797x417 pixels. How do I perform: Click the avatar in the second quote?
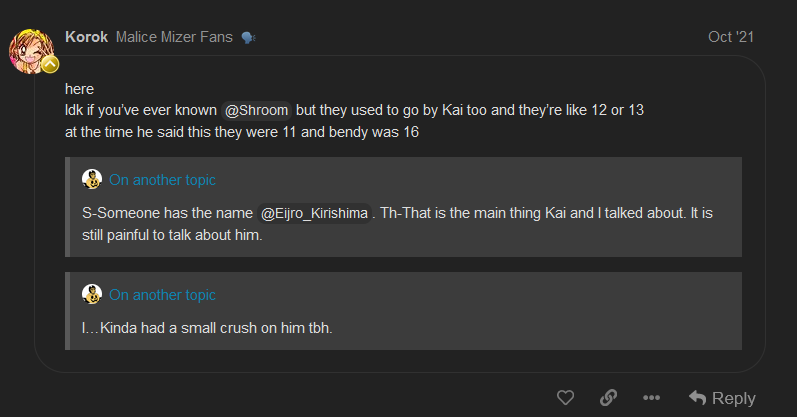(x=92, y=294)
